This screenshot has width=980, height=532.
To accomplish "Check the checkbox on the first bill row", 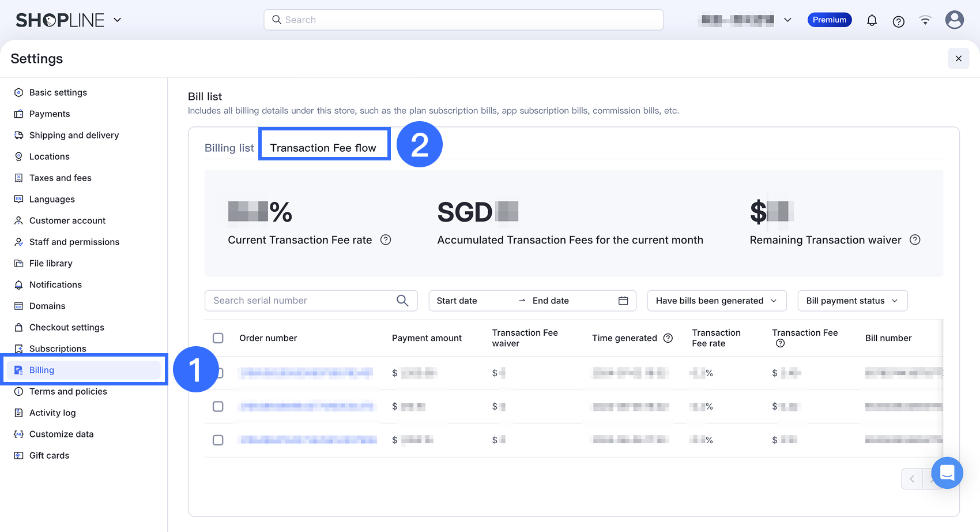I will pos(218,373).
